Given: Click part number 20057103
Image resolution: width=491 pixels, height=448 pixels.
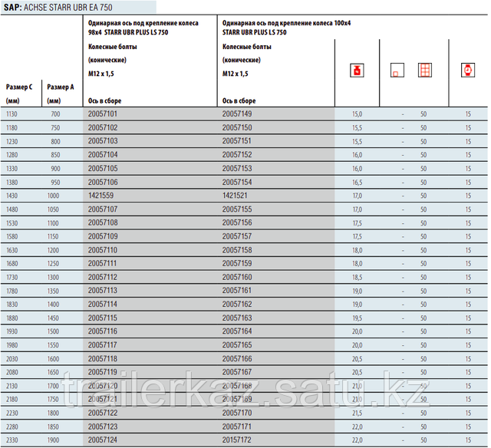Looking at the screenshot, I should click(103, 141).
